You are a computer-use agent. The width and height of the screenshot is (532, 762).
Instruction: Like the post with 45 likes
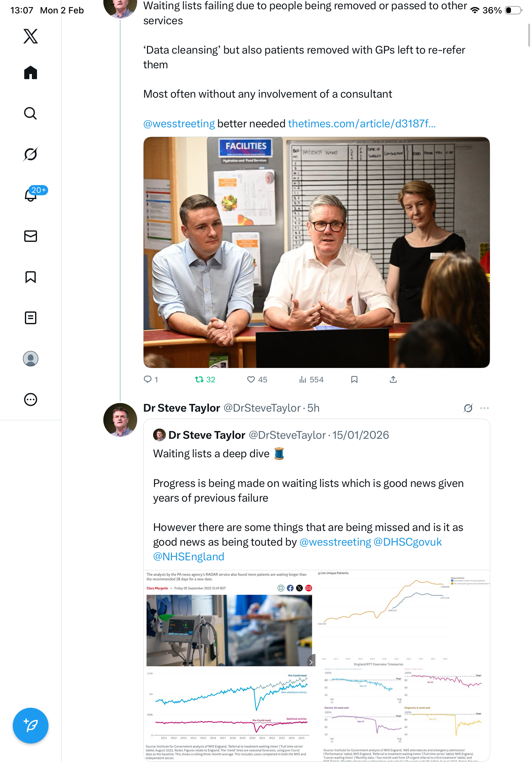coord(251,379)
